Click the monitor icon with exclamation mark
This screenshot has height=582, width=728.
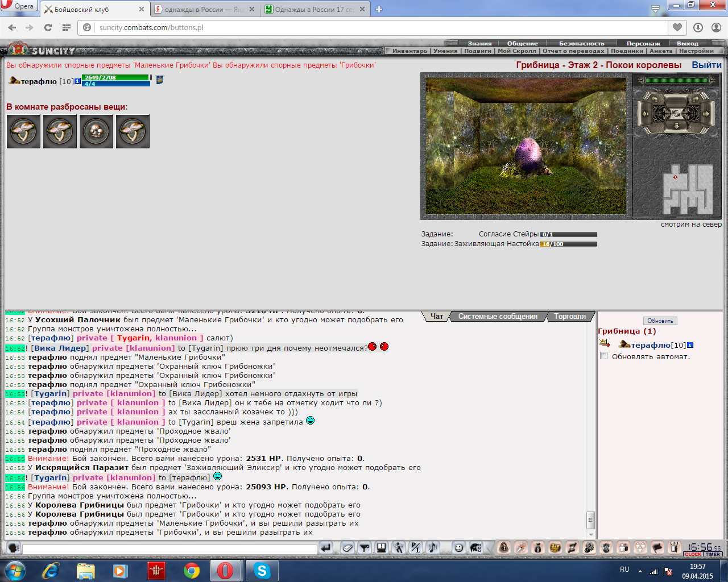(382, 548)
